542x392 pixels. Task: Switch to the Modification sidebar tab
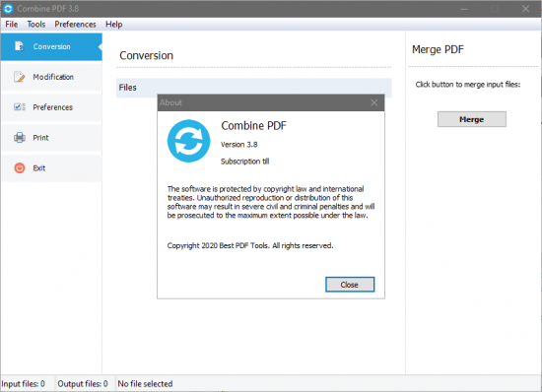click(x=52, y=77)
